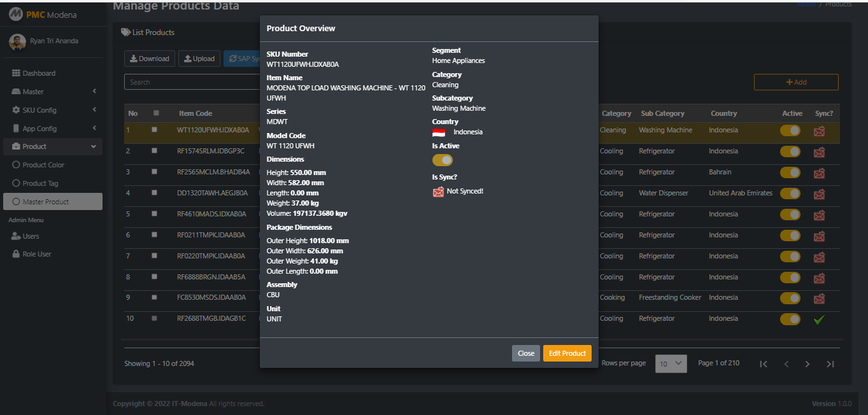Click the sync status icon for RF2565MCLM.BHADB4A
This screenshot has height=415, width=868.
pos(819,173)
